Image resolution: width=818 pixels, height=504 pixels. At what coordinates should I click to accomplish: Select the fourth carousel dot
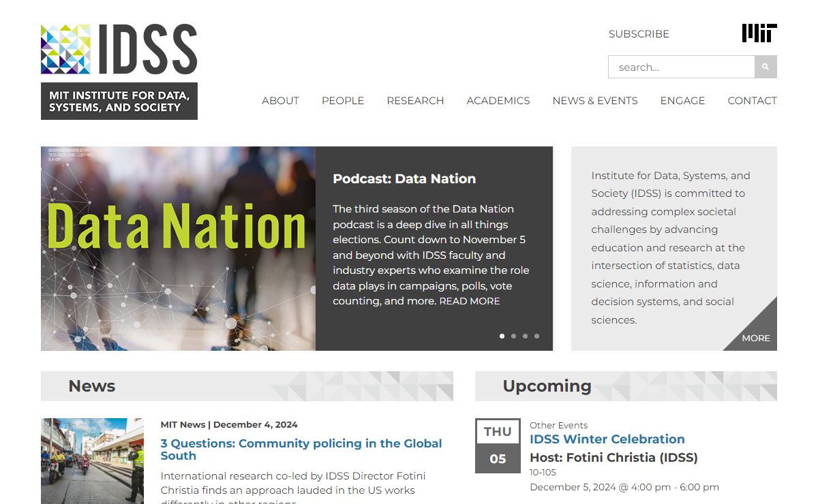point(536,336)
